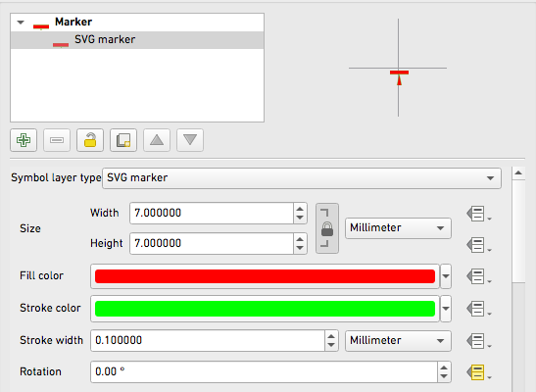The image size is (536, 392).
Task: Open the green Stroke color dropdown arrow
Action: [x=446, y=309]
